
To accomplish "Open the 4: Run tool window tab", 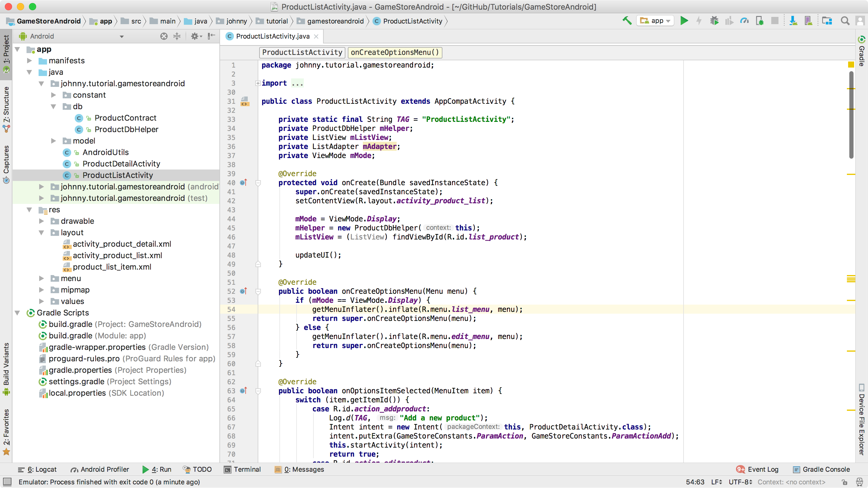I will (x=157, y=470).
